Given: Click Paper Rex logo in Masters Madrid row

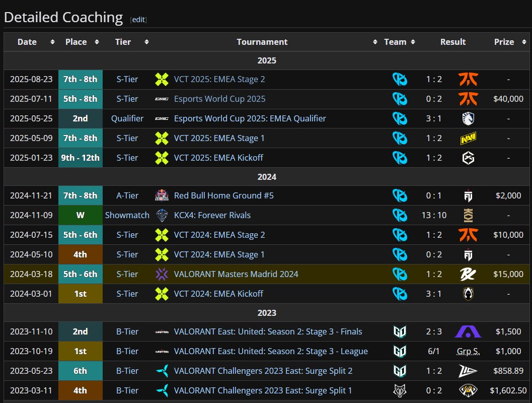Looking at the screenshot, I should point(468,274).
